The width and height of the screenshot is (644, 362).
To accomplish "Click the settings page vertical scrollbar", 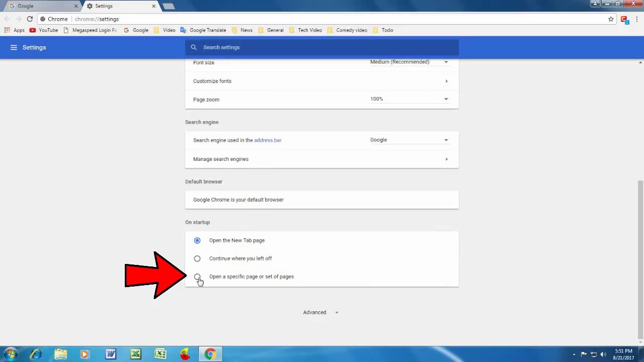I will [640, 259].
